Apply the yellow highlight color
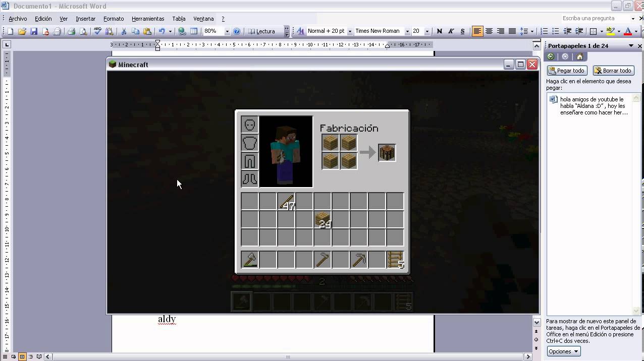 point(610,31)
